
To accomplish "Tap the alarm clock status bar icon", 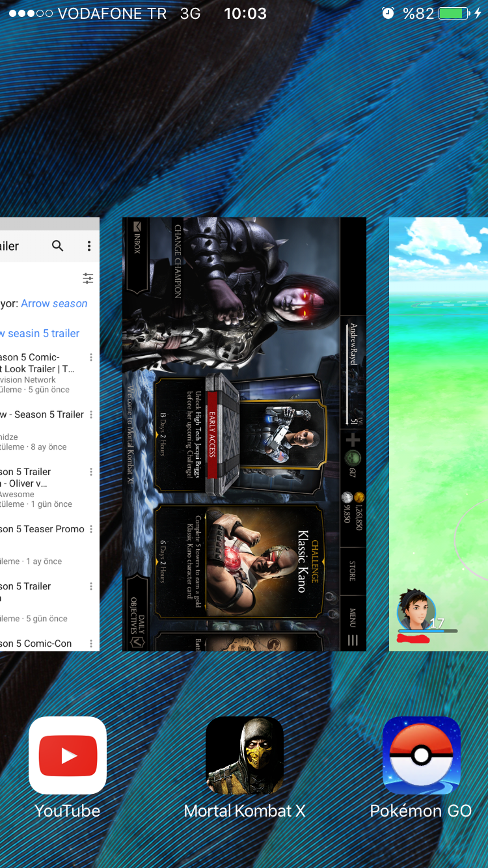I will (x=388, y=13).
